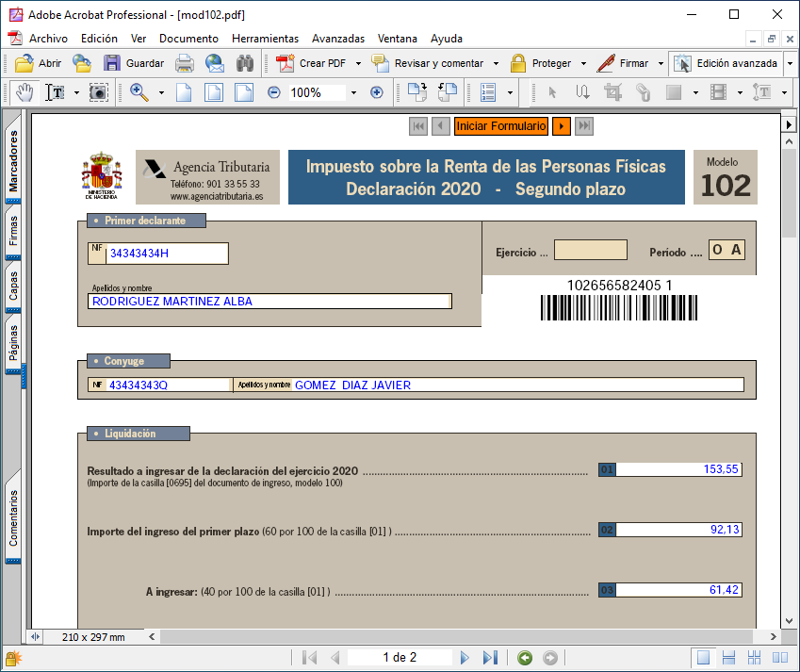Select the TouchUp text tool
Screen dimensions: 800x672
pyautogui.click(x=762, y=92)
